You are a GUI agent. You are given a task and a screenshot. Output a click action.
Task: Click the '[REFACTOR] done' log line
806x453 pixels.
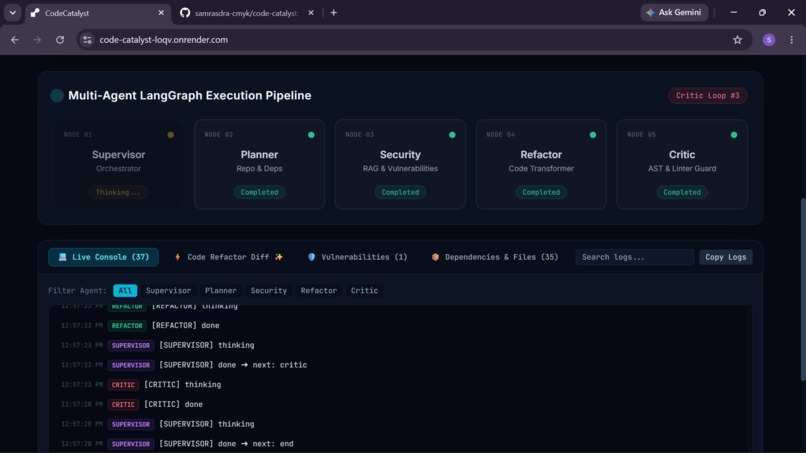tap(185, 325)
